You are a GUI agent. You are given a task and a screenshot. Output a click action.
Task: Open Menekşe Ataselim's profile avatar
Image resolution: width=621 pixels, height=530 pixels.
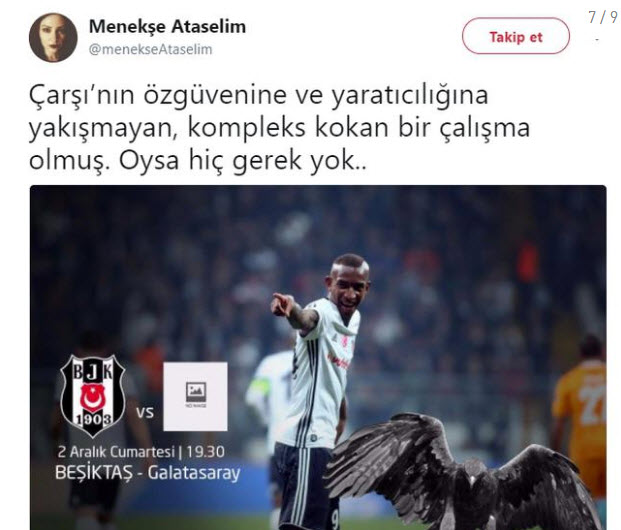click(53, 38)
